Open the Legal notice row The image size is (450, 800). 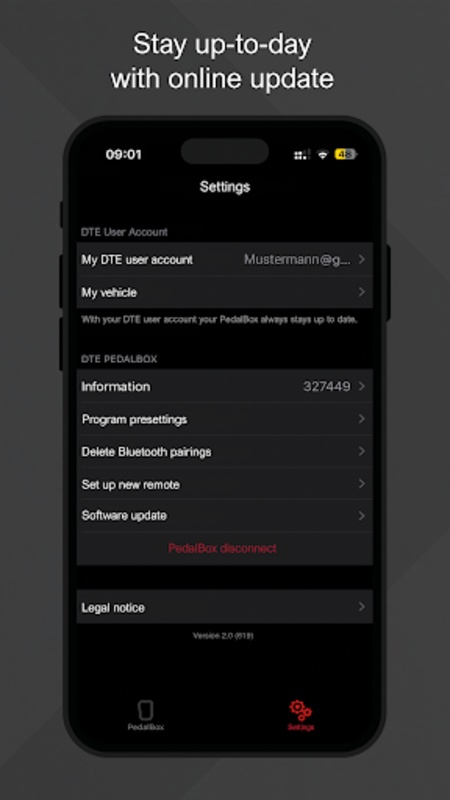224,607
